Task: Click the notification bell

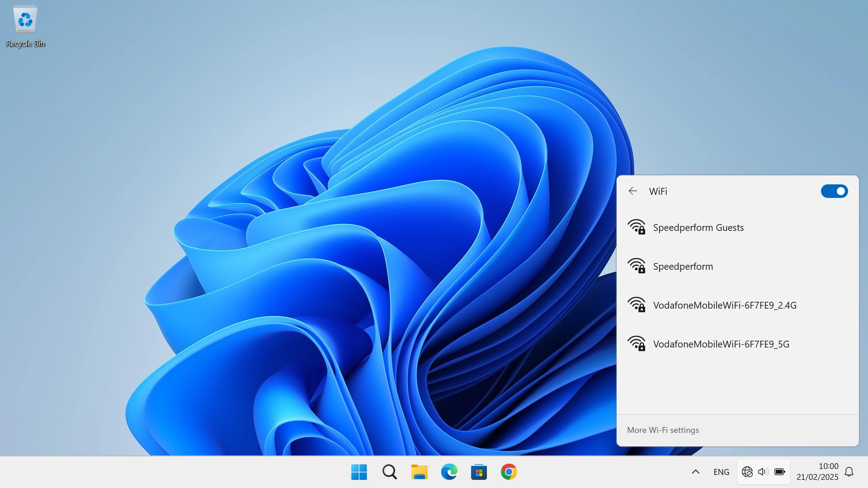Action: pyautogui.click(x=849, y=471)
